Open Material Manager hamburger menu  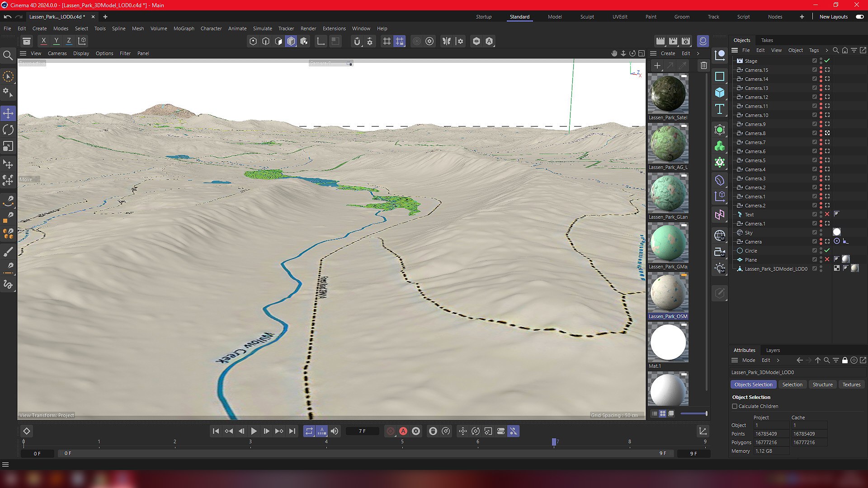(653, 53)
